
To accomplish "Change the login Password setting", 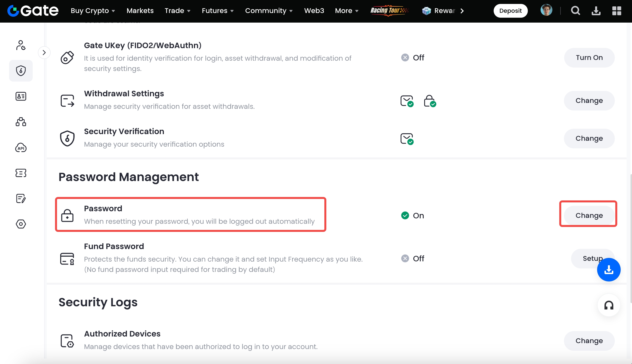I will 589,215.
